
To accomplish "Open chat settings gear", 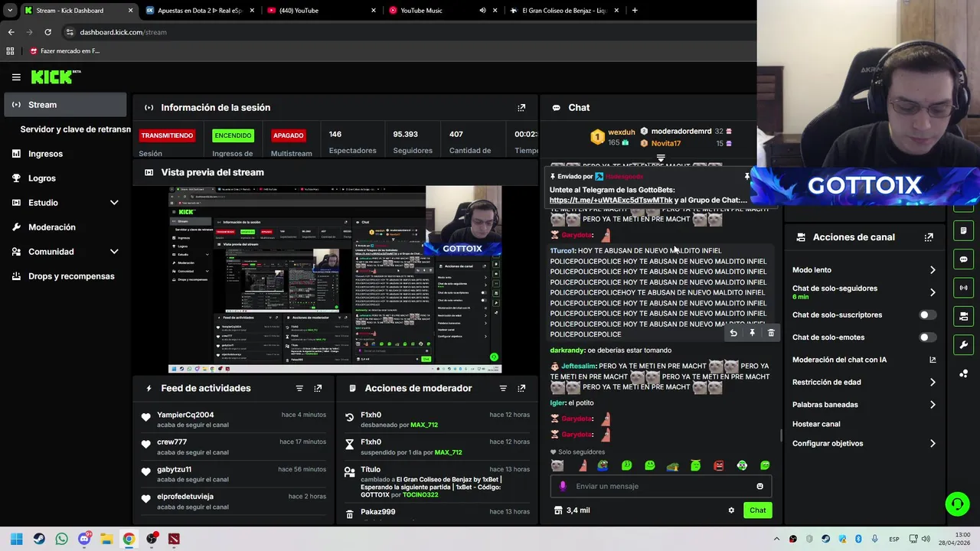I will (731, 510).
